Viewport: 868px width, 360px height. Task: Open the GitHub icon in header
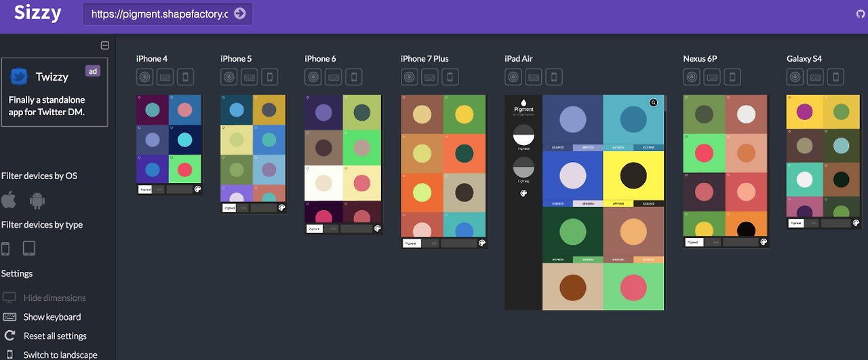coord(861,14)
